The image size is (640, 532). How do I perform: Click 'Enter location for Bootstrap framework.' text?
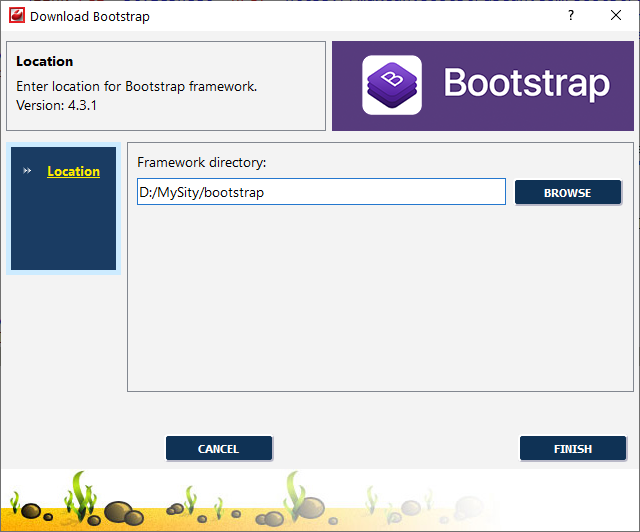pyautogui.click(x=137, y=87)
